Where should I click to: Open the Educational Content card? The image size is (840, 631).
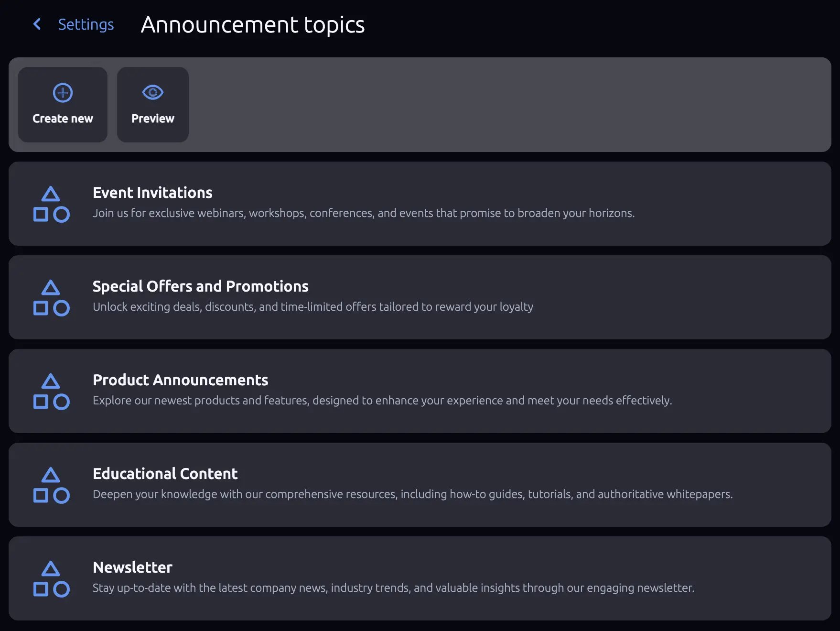click(x=420, y=485)
